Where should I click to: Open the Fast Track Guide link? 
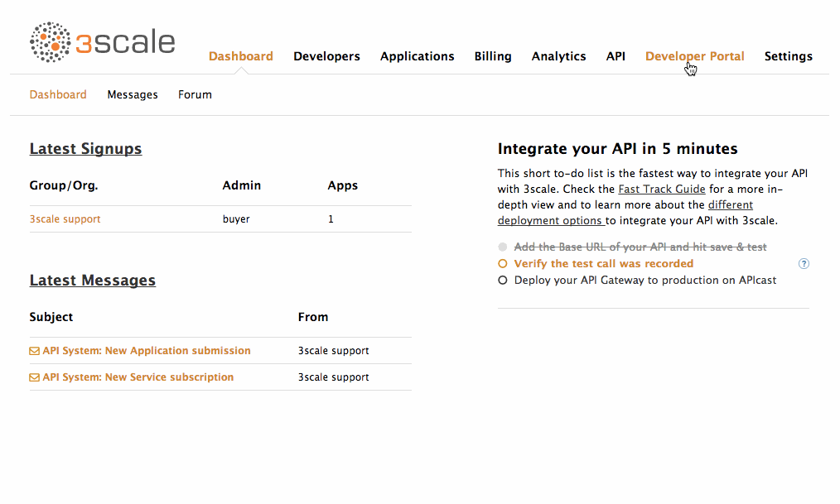(x=661, y=190)
